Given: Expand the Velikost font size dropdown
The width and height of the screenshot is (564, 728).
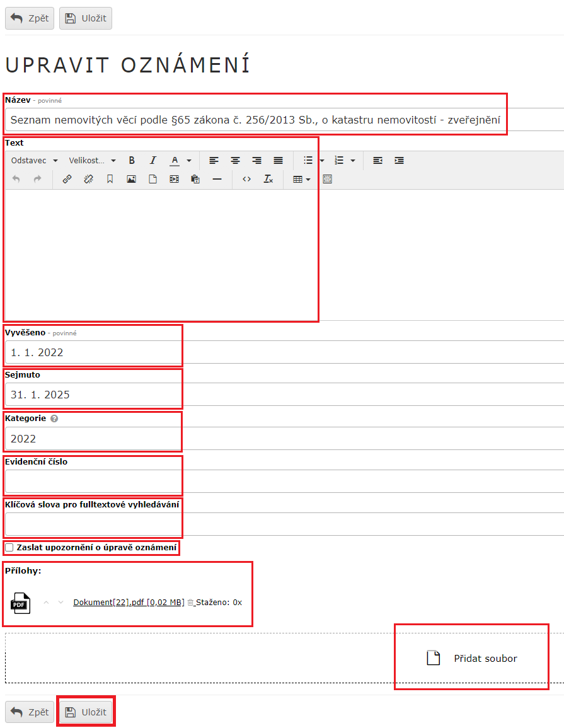Looking at the screenshot, I should point(93,161).
